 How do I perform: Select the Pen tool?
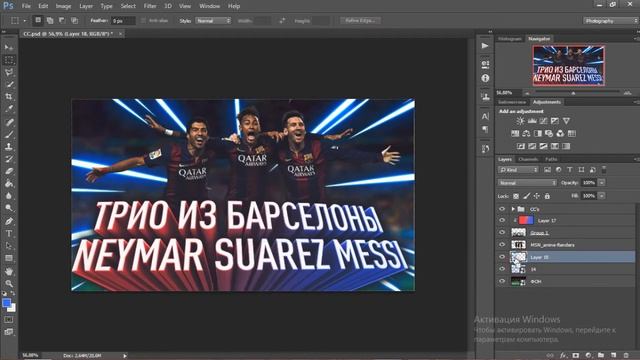pyautogui.click(x=9, y=221)
